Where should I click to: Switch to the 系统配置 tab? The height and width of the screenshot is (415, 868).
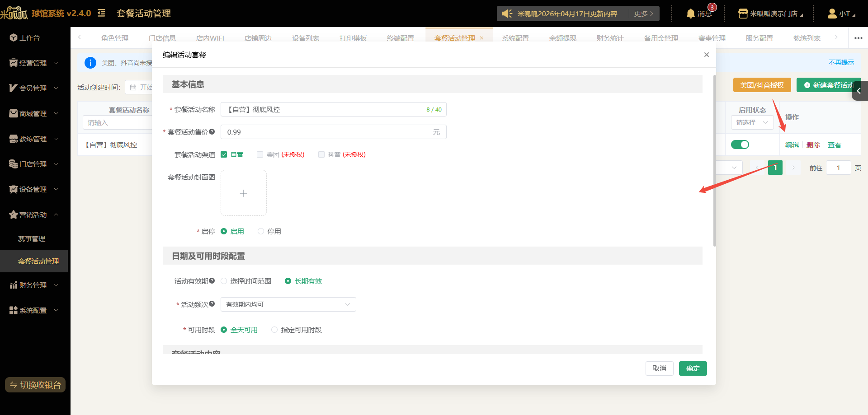pos(515,38)
